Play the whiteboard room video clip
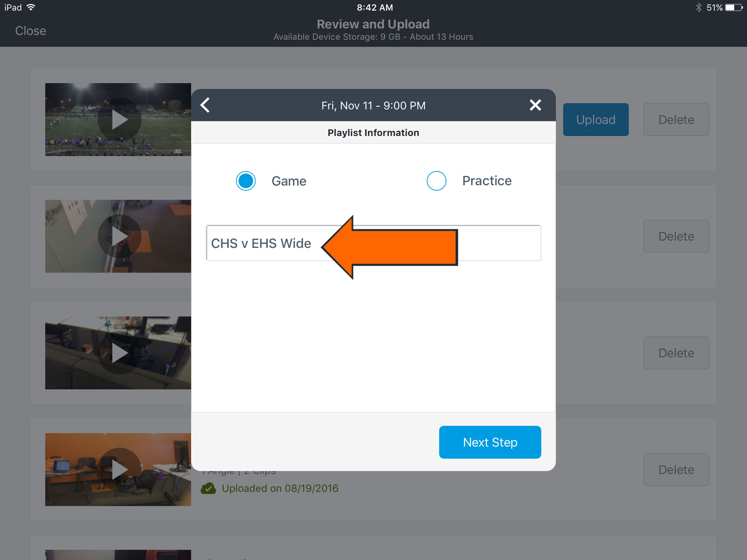Image resolution: width=747 pixels, height=560 pixels. [119, 236]
